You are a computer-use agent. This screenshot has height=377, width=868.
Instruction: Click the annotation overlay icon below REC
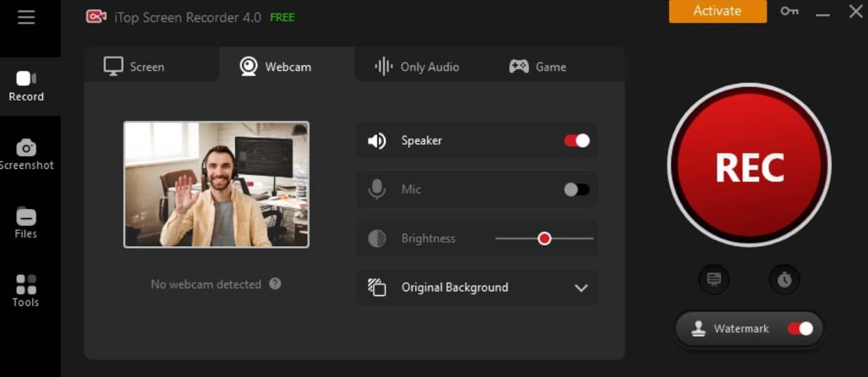(x=714, y=280)
